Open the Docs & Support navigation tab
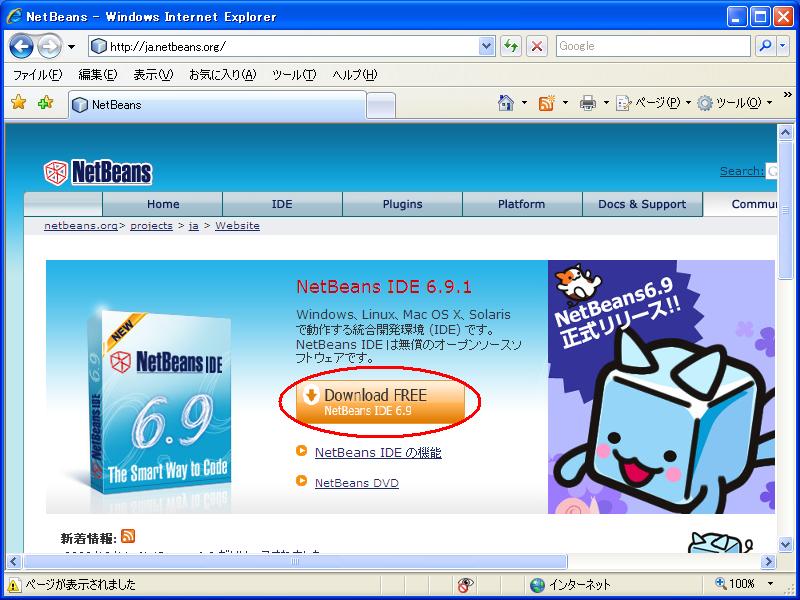The image size is (800, 600). tap(642, 204)
